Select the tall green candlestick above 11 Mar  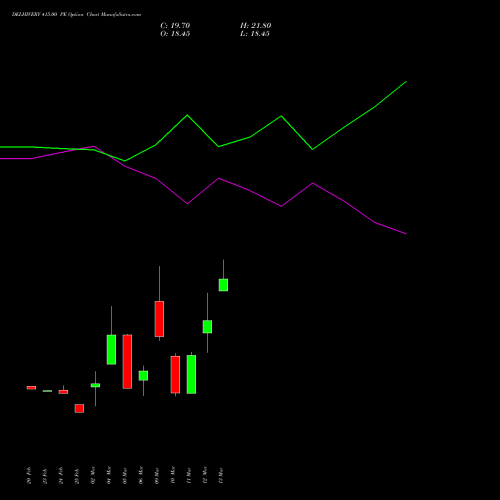pos(191,374)
